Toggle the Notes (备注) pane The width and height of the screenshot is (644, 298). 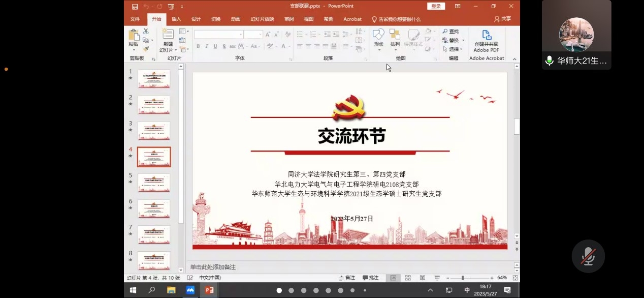[x=347, y=278]
